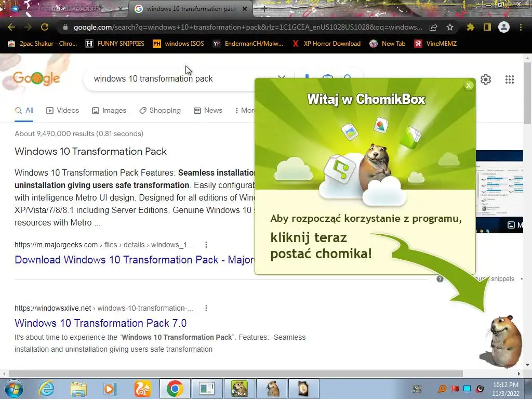
Task: Switch to the News search tab
Action: pos(208,111)
